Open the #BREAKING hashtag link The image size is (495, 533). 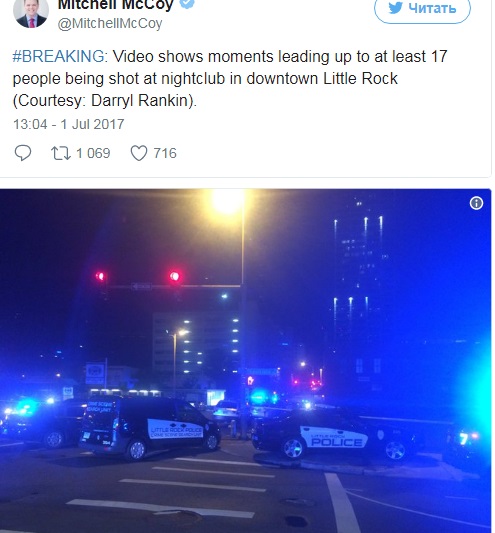tap(58, 56)
